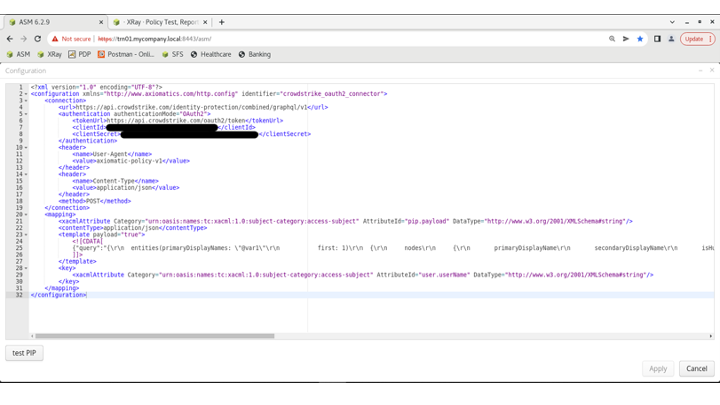Reload the page with refresh icon

pyautogui.click(x=38, y=39)
